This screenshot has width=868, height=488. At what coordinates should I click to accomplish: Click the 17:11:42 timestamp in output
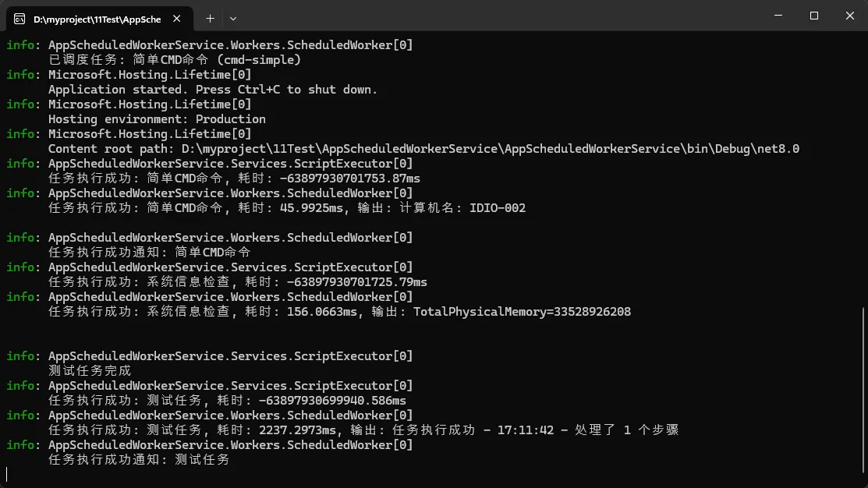point(526,430)
